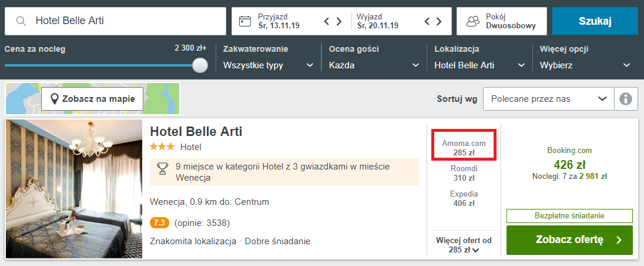644x266 pixels.
Task: Go to previous arrival date
Action: point(327,21)
